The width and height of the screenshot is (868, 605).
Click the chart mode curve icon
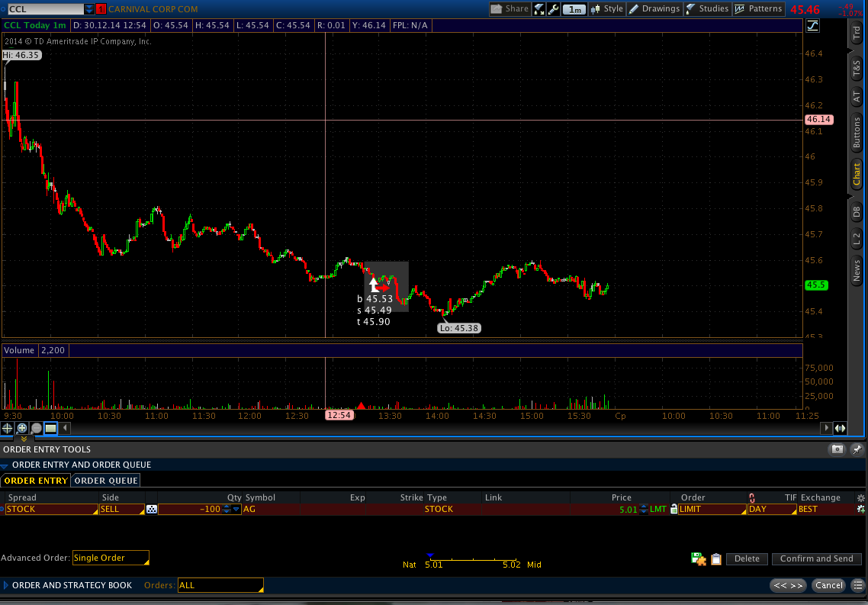(x=812, y=25)
